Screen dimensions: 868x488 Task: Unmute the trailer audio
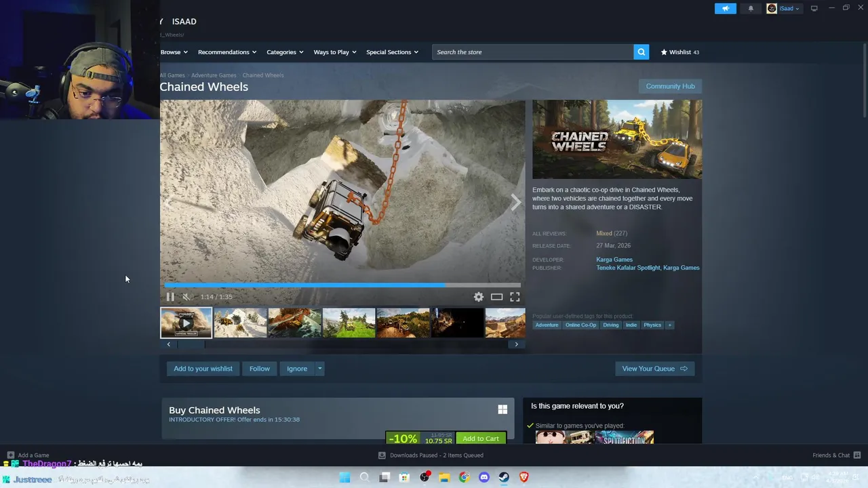(186, 297)
